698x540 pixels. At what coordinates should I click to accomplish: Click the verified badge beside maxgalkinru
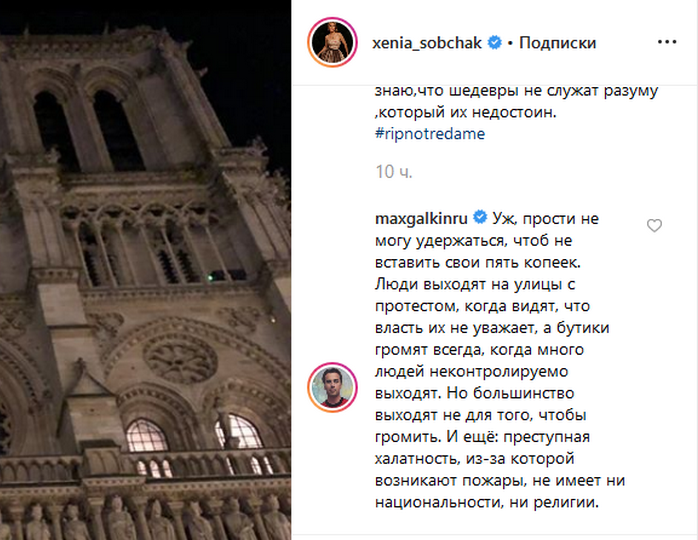point(480,217)
